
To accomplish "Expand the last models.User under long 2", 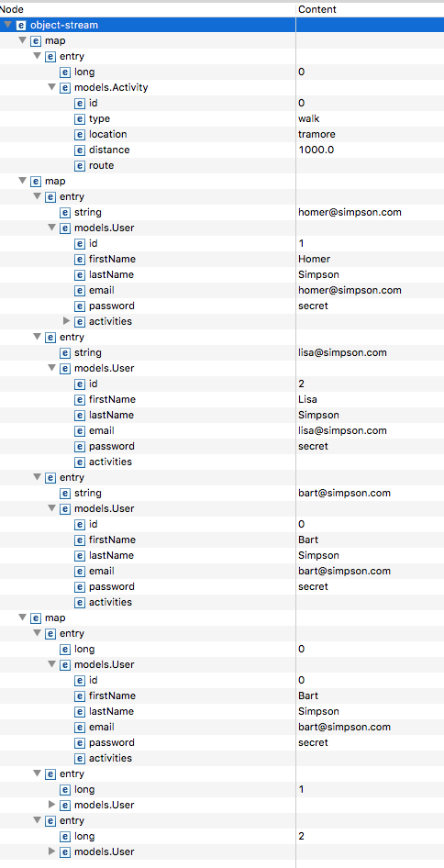I will click(x=52, y=851).
